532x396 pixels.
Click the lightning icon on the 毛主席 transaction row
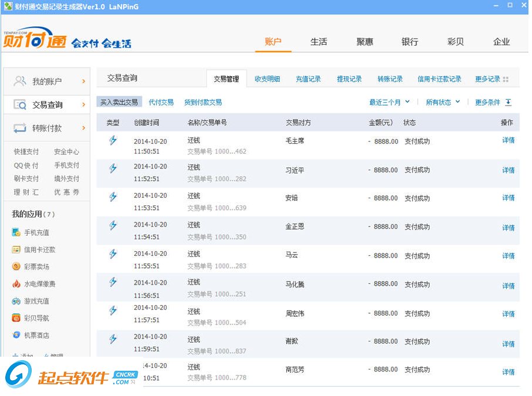(112, 141)
